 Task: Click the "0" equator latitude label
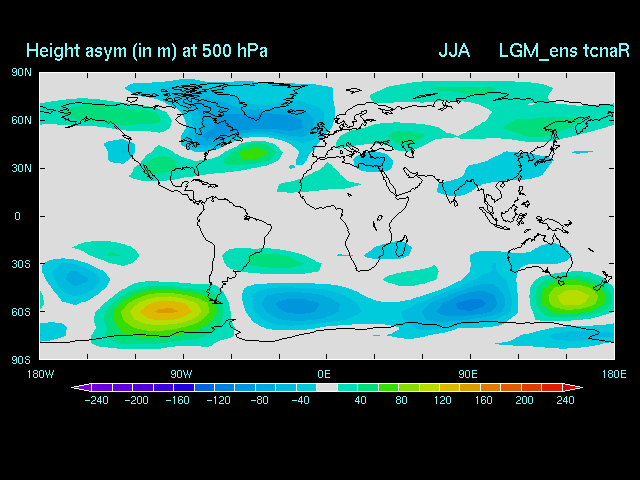pyautogui.click(x=17, y=216)
